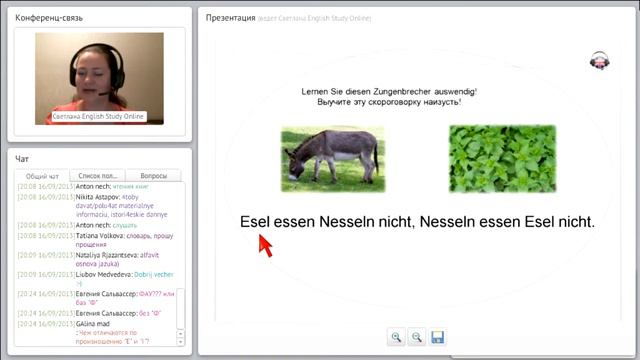Click Tatiana Volkova's chat message
Viewport: 640px width, 360px height.
point(96,240)
